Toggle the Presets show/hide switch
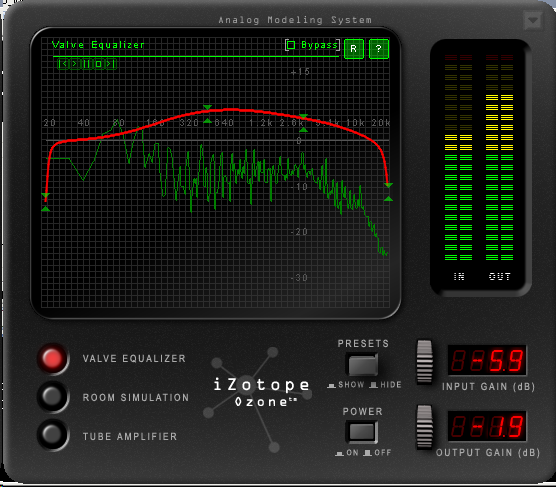556x487 pixels. [x=362, y=365]
